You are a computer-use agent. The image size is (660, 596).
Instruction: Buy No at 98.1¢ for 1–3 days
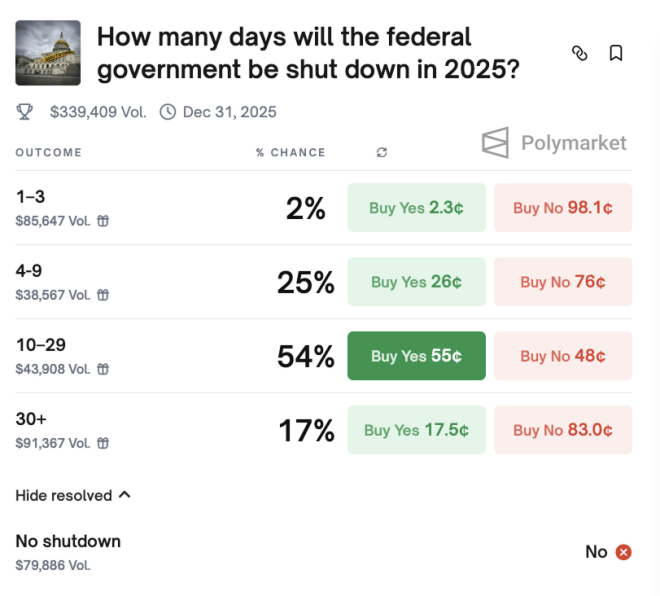pyautogui.click(x=562, y=208)
